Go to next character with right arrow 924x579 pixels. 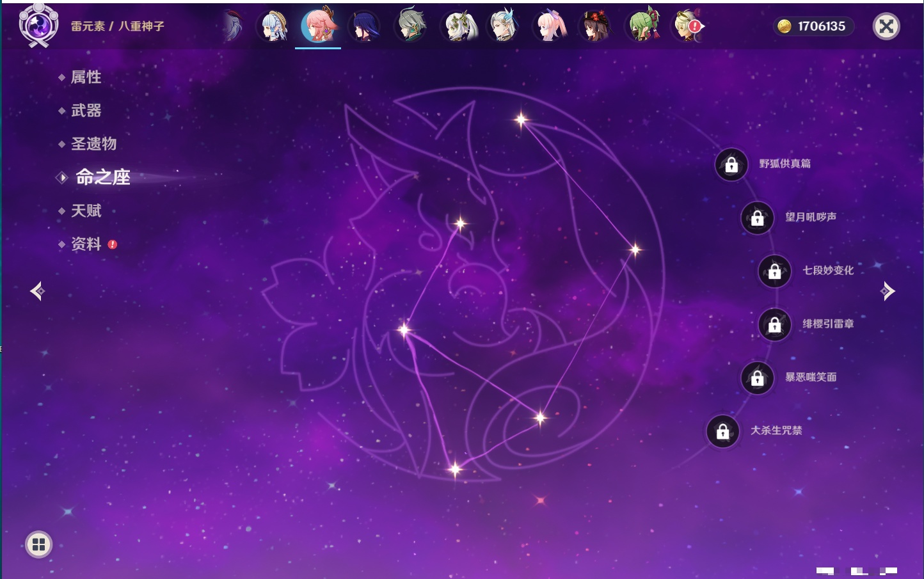tap(888, 291)
